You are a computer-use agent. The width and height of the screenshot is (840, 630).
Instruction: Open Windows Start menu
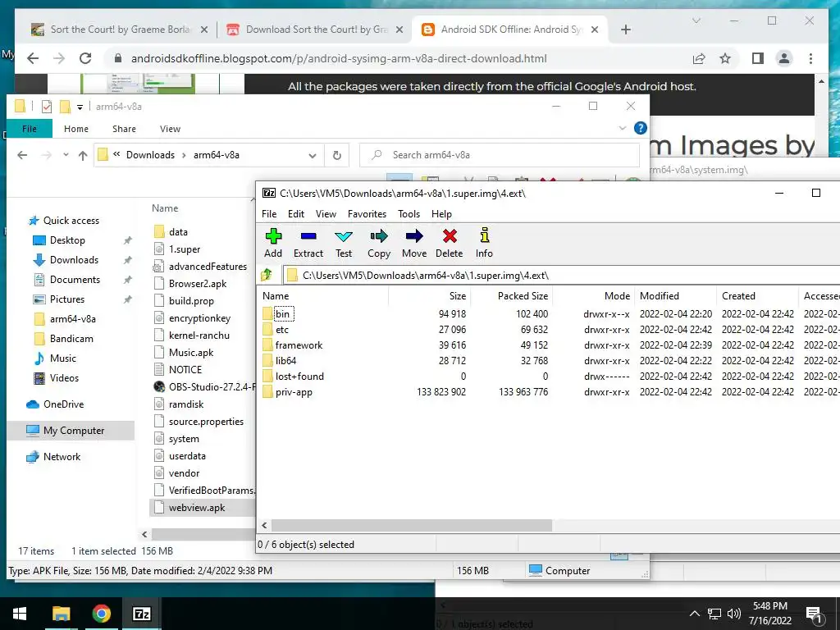20,614
